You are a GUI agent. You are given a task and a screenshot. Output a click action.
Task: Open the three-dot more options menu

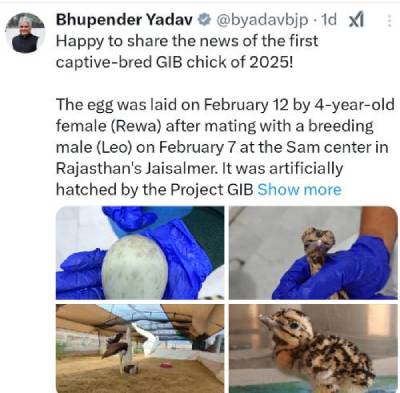pos(389,21)
